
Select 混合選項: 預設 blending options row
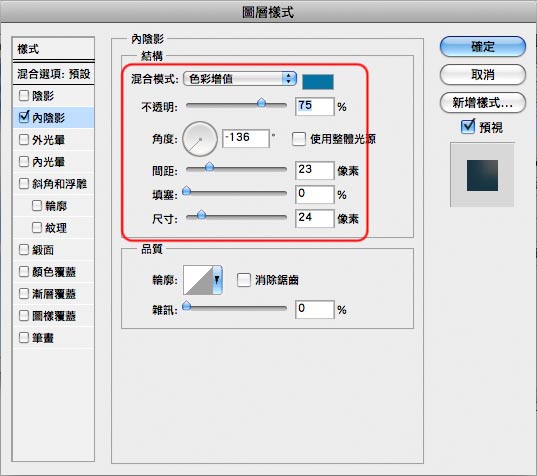[x=53, y=74]
